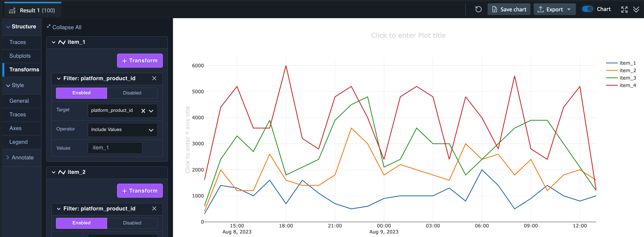Select Enabled for item_1 filter
This screenshot has width=644, height=237.
coord(81,93)
